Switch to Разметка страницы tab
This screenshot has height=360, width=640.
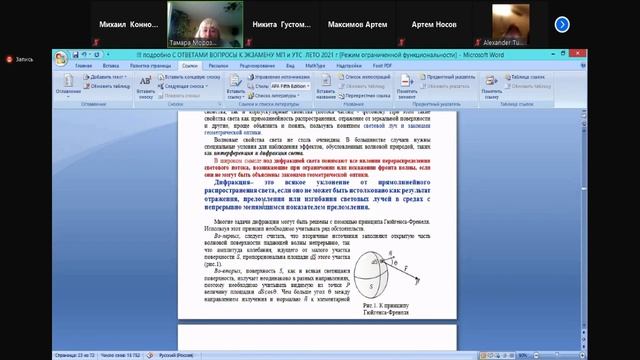(151, 66)
